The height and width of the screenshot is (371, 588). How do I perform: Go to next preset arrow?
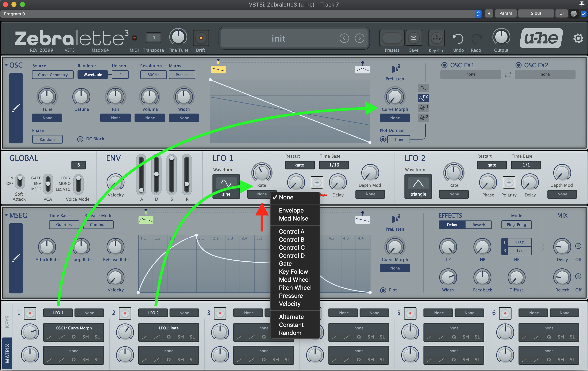click(359, 38)
